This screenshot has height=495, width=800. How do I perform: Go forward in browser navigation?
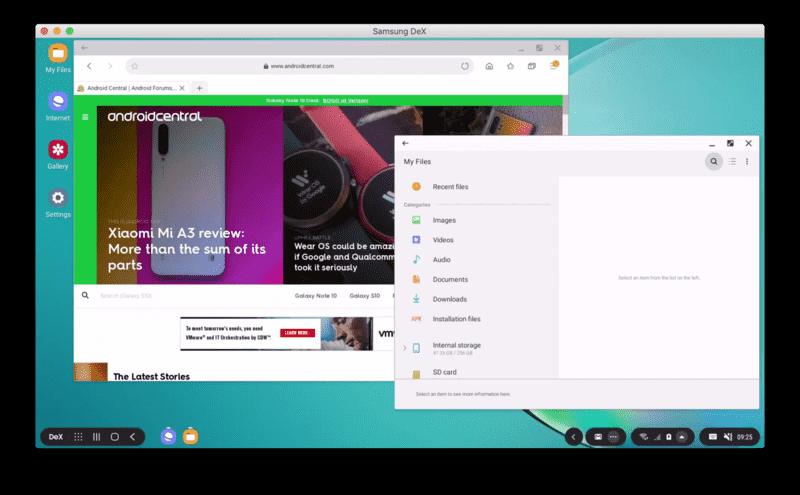(110, 66)
